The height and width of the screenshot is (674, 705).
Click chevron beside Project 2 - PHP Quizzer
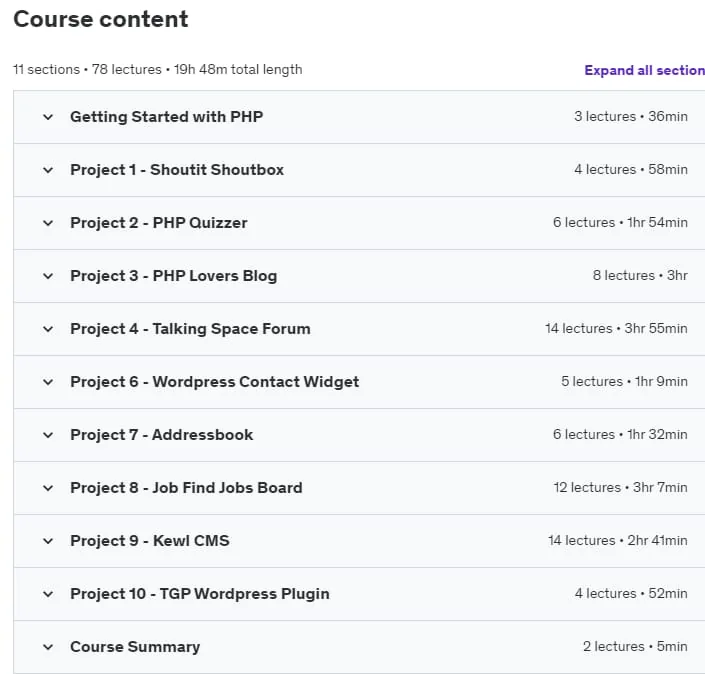(x=48, y=223)
